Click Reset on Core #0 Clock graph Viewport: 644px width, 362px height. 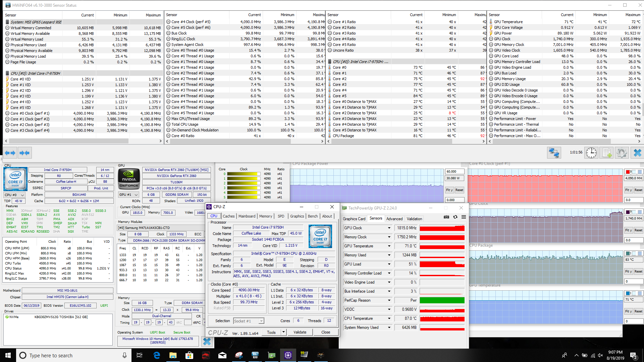(x=638, y=190)
